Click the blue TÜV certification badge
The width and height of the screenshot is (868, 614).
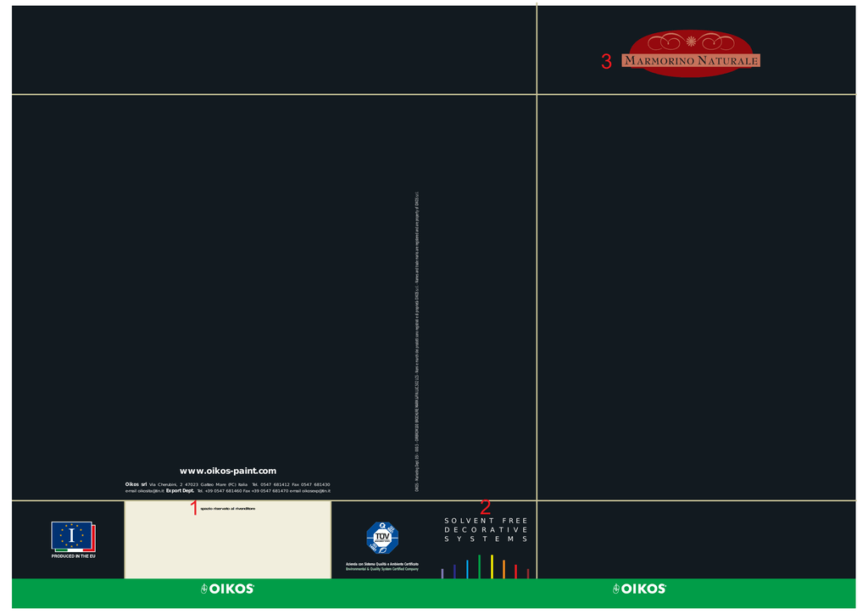tap(382, 538)
